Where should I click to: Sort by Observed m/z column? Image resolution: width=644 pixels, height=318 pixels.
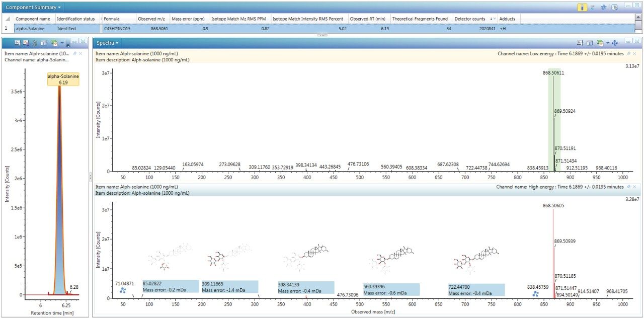click(152, 19)
